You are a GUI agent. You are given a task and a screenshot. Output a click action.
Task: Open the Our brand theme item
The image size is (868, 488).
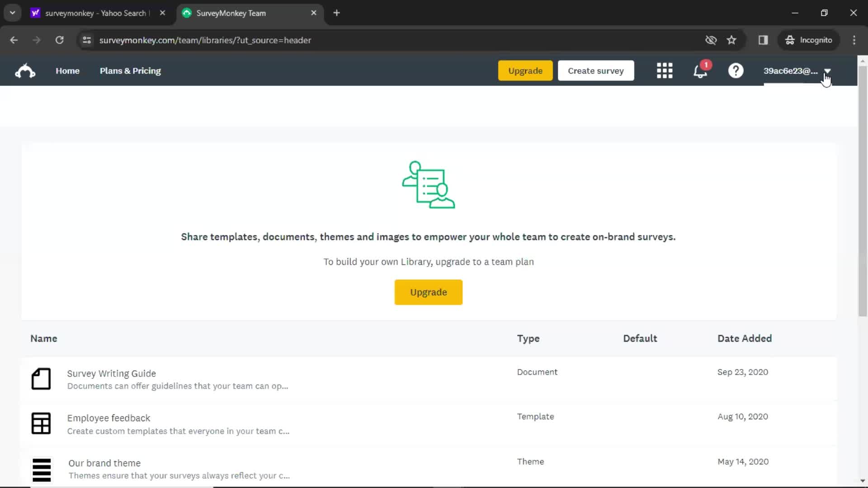coord(104,463)
